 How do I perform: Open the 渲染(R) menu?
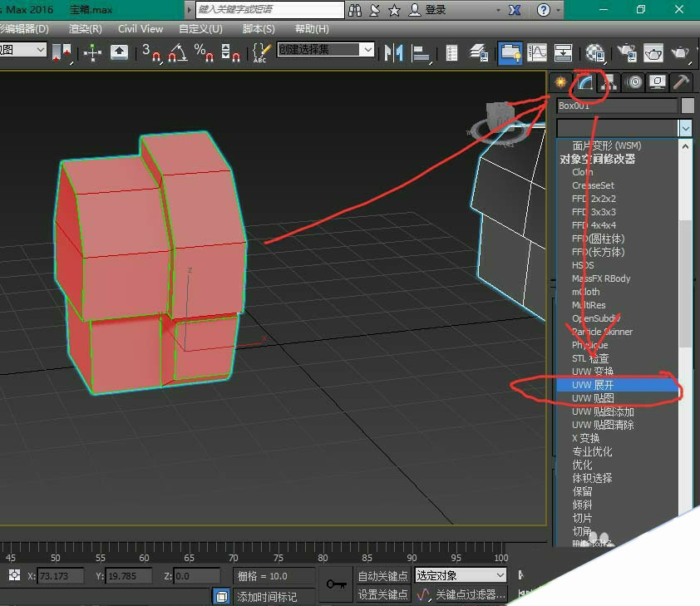pos(85,29)
